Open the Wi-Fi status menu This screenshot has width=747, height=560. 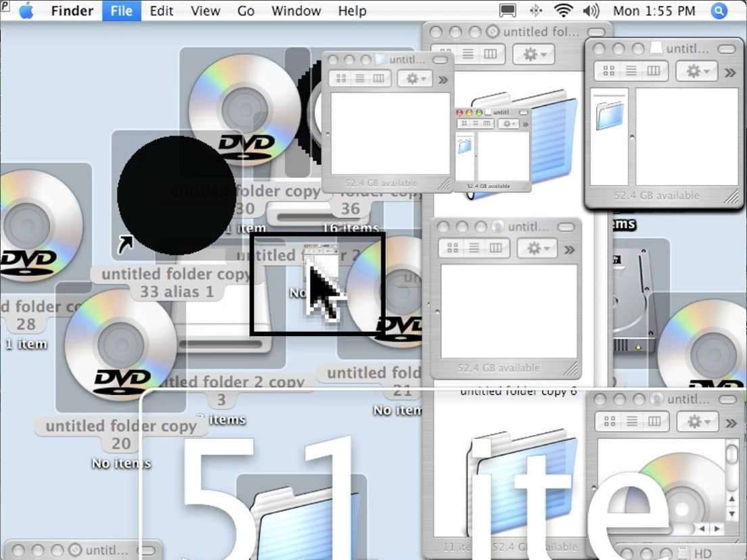point(563,10)
